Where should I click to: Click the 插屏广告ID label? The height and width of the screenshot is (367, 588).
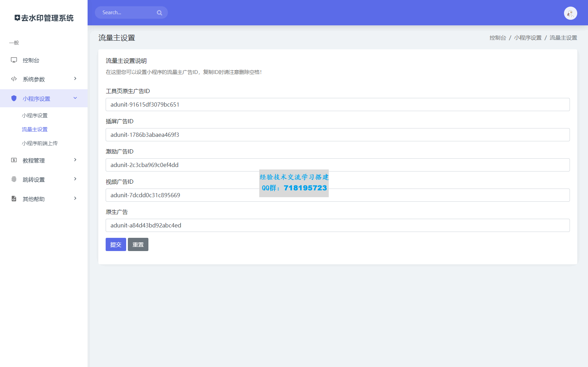[120, 121]
